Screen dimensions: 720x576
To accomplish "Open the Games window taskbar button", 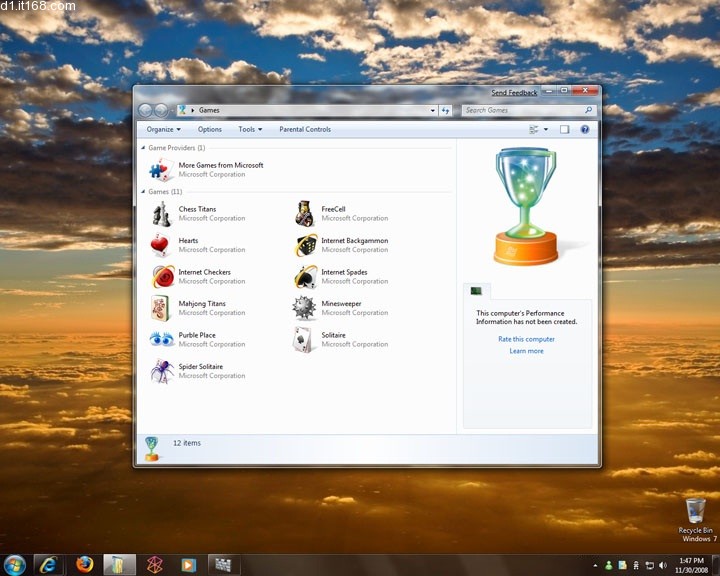I will click(x=223, y=565).
